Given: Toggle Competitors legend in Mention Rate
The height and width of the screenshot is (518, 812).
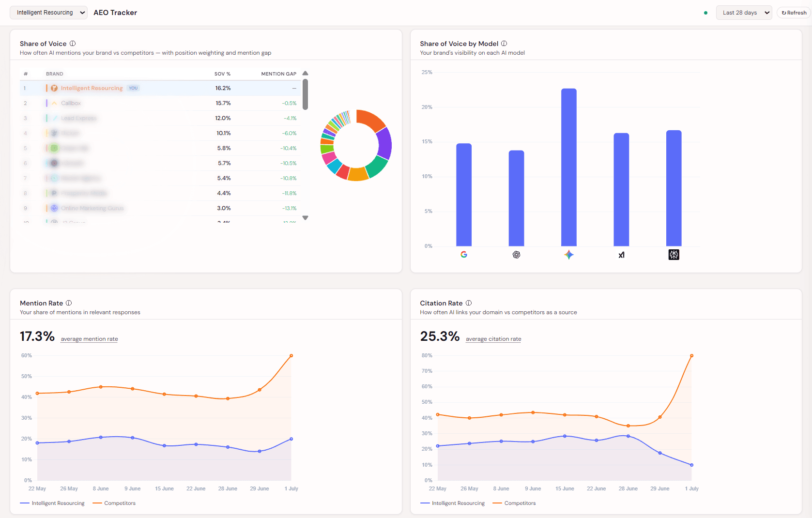Looking at the screenshot, I should 114,503.
